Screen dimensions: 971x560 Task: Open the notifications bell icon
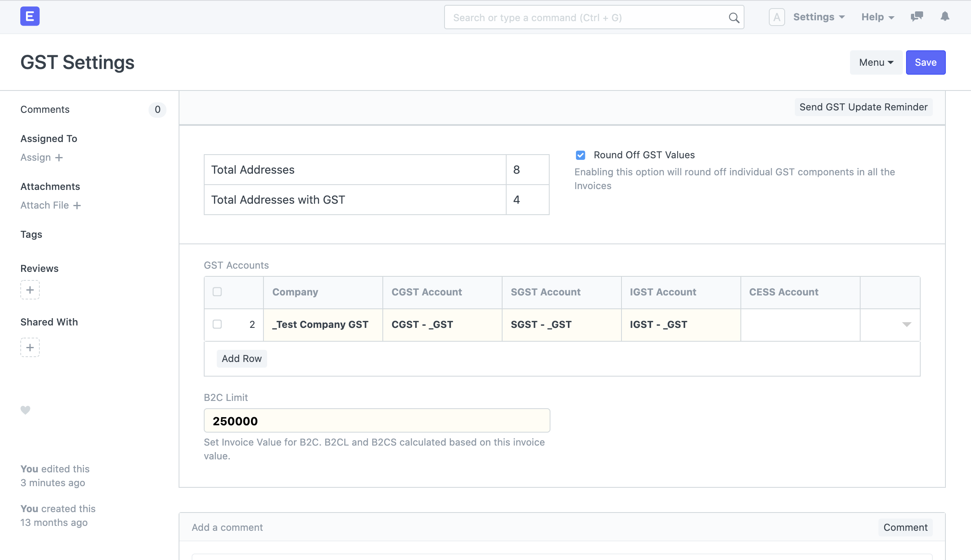945,17
